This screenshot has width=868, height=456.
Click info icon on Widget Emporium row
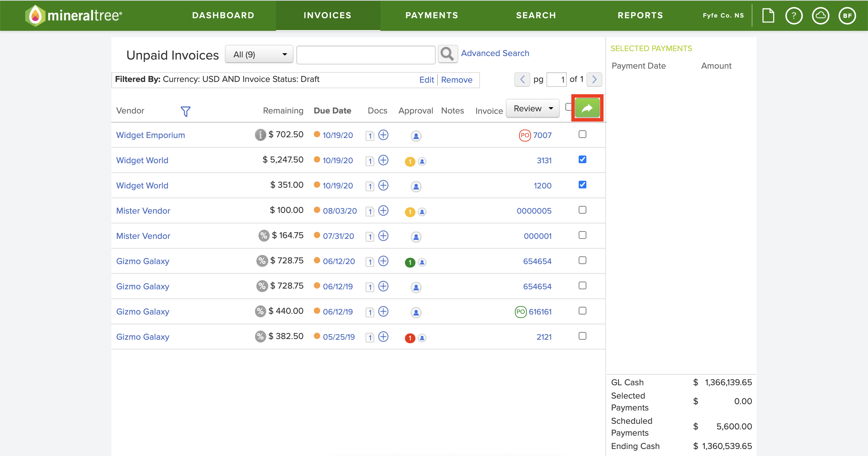tap(260, 134)
